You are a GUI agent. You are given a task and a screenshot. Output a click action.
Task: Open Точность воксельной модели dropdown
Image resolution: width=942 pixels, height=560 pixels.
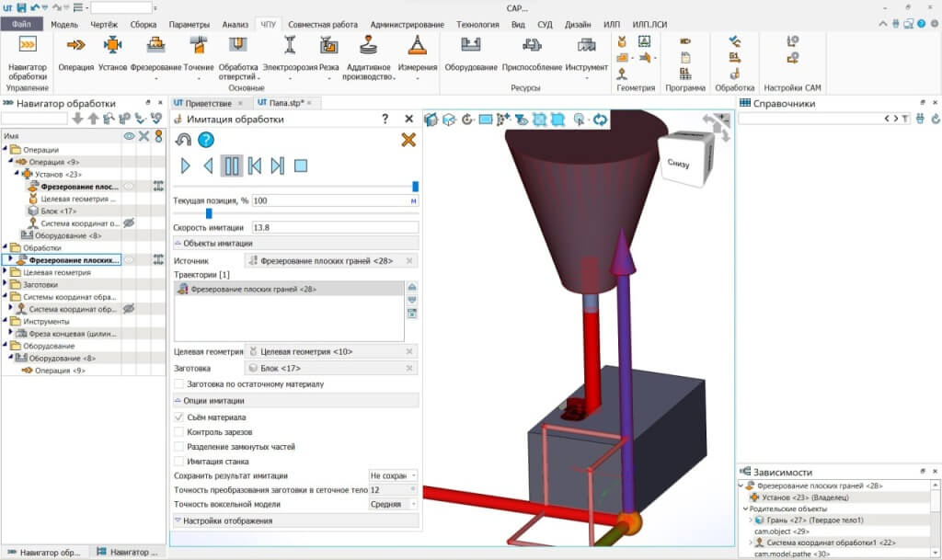click(x=394, y=504)
